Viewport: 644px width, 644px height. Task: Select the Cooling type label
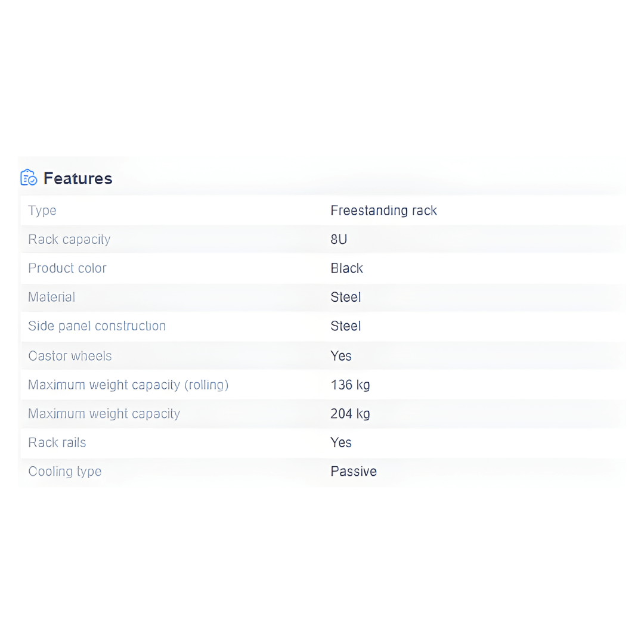tap(65, 472)
